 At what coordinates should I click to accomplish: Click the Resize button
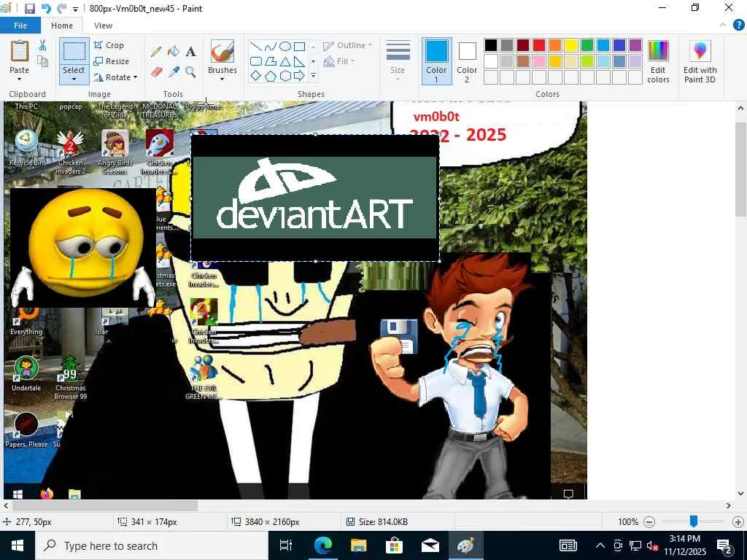click(112, 61)
